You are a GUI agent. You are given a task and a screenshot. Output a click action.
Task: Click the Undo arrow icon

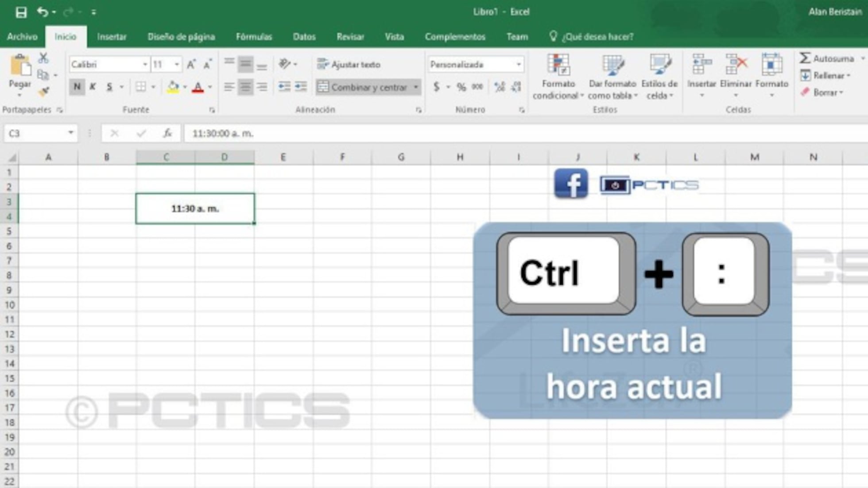[x=43, y=12]
